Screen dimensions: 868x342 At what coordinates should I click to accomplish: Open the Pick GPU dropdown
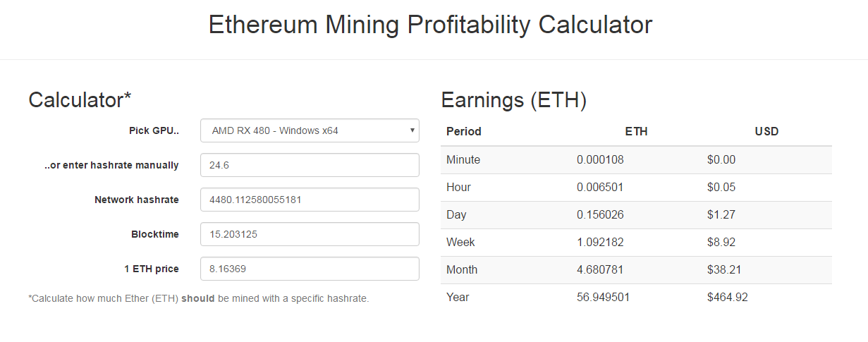click(x=310, y=130)
